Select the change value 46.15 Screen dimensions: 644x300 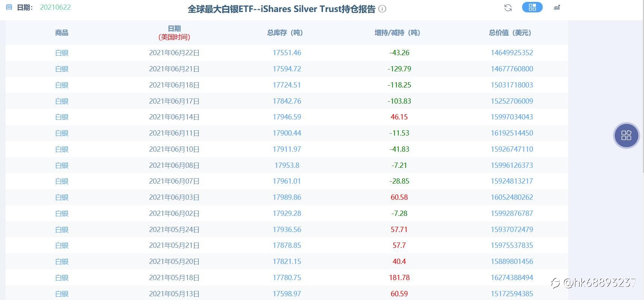point(399,117)
